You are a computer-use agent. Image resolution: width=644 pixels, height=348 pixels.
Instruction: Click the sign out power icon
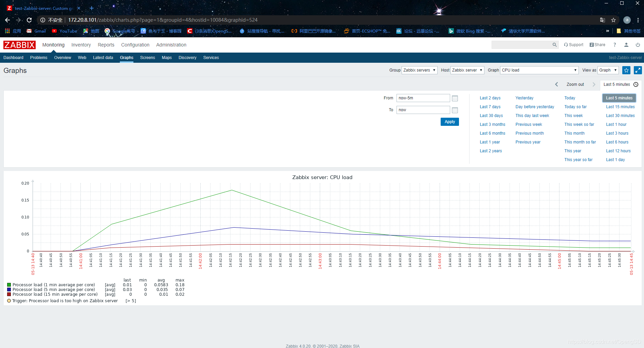638,45
